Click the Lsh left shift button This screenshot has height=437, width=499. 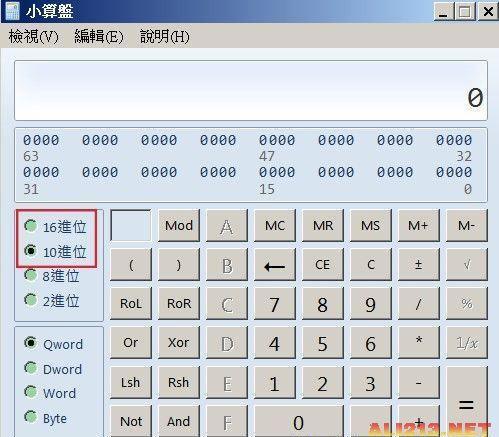[131, 382]
